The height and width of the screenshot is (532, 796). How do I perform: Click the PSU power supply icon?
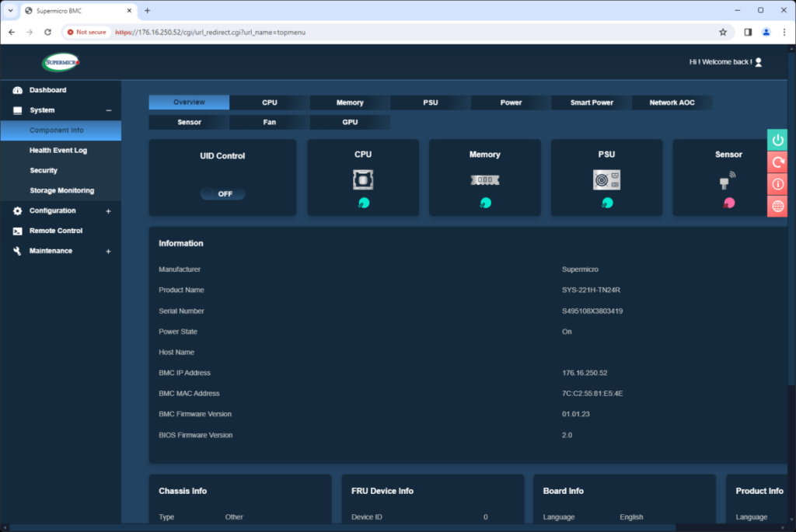(606, 179)
